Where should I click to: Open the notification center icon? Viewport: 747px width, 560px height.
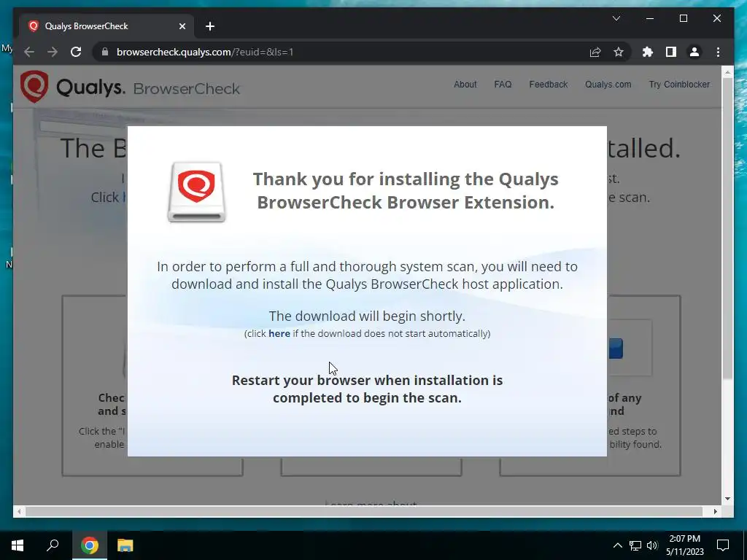point(723,545)
